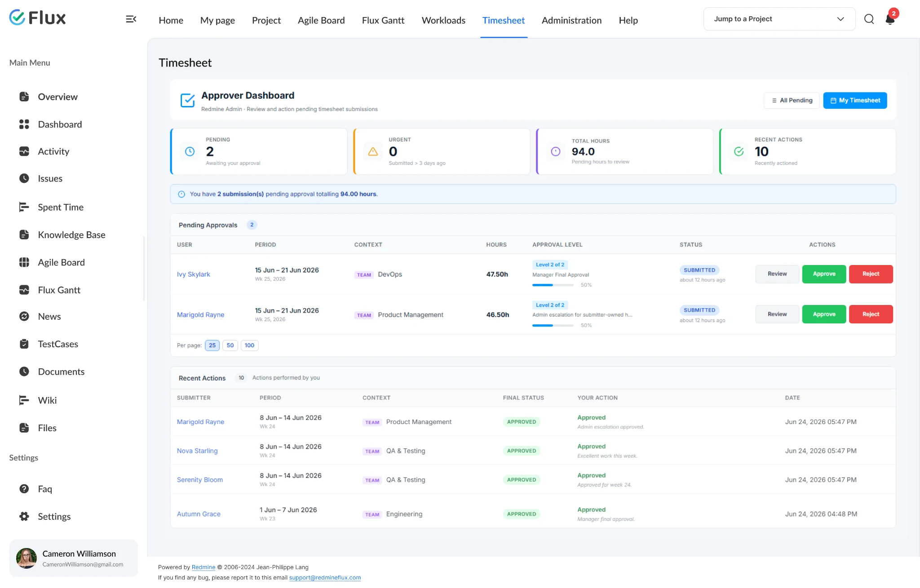Set per page to 50
This screenshot has width=920, height=588.
click(230, 345)
